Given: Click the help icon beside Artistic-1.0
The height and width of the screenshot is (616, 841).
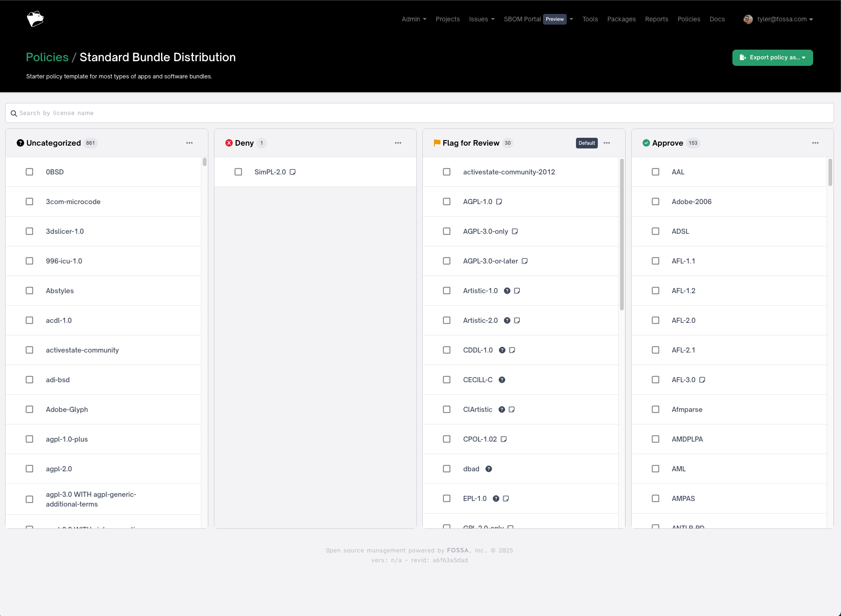Looking at the screenshot, I should pyautogui.click(x=507, y=290).
